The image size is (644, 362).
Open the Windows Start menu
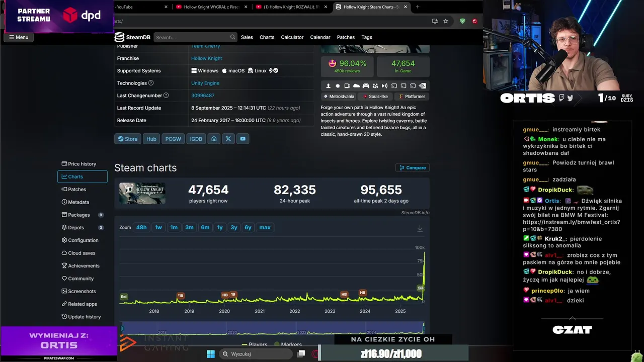(x=211, y=354)
